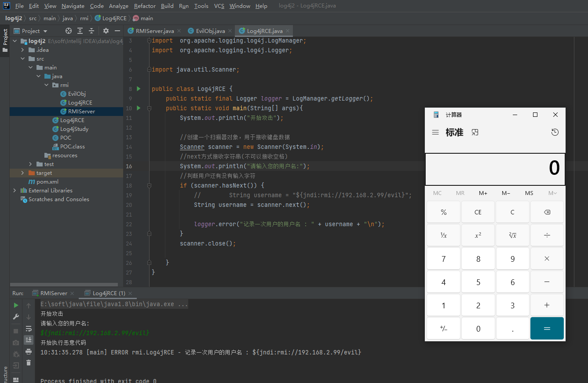Viewport: 588px width, 383px height.
Task: Click calculator divide key
Action: [x=547, y=235]
